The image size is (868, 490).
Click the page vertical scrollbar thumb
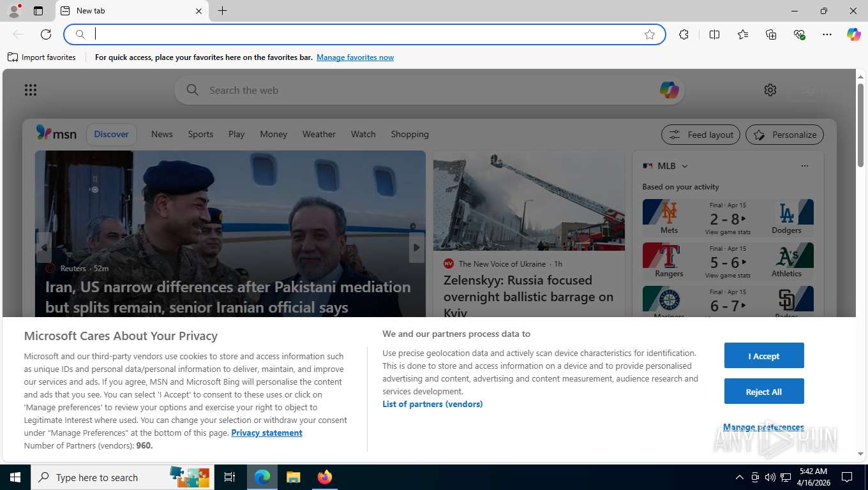(860, 124)
